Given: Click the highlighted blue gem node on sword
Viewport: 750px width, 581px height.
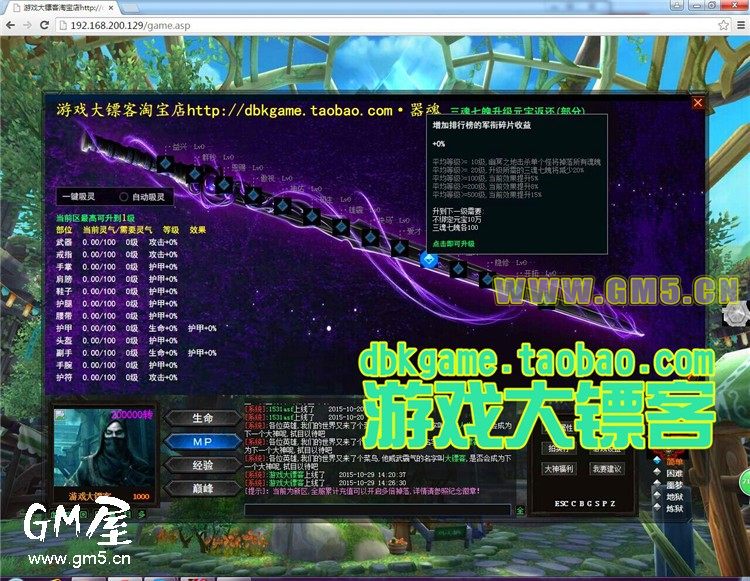Looking at the screenshot, I should pyautogui.click(x=430, y=260).
